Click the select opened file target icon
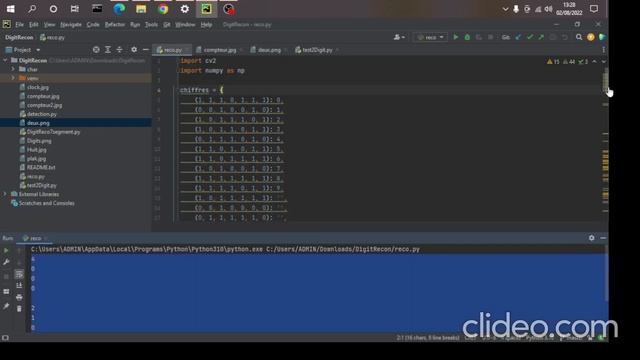The height and width of the screenshot is (360, 640). point(96,49)
